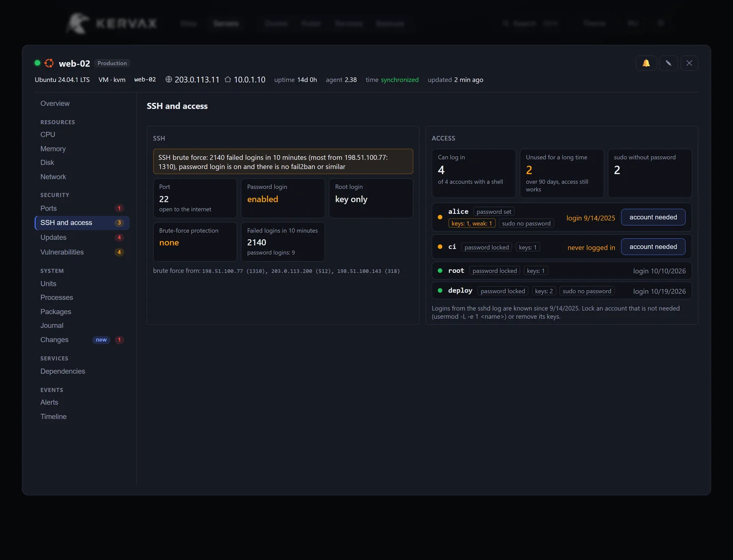Viewport: 733px width, 560px height.
Task: Click the badge on SSH and access
Action: [x=119, y=223]
